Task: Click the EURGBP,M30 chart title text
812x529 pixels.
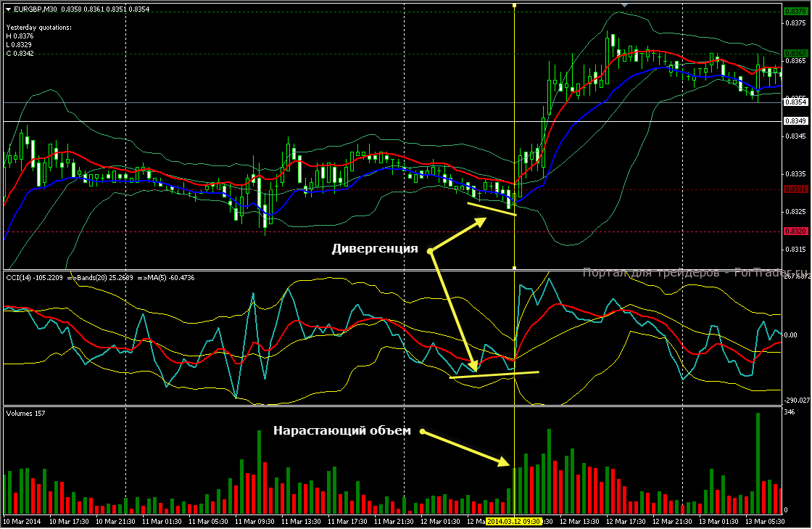Action: point(36,9)
